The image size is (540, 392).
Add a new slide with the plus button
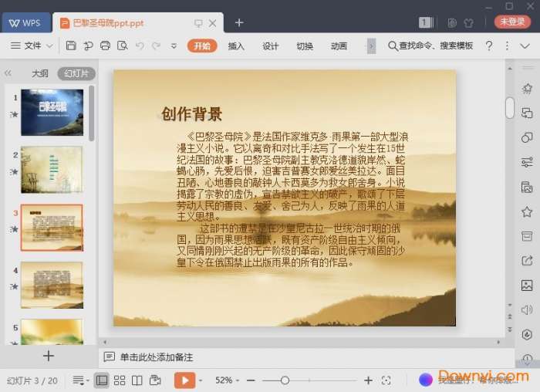tap(49, 356)
